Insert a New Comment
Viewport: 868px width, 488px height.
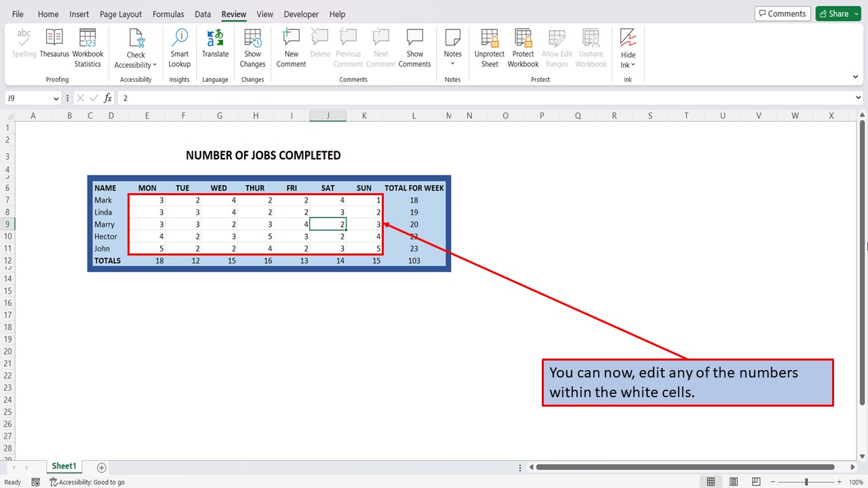click(291, 45)
